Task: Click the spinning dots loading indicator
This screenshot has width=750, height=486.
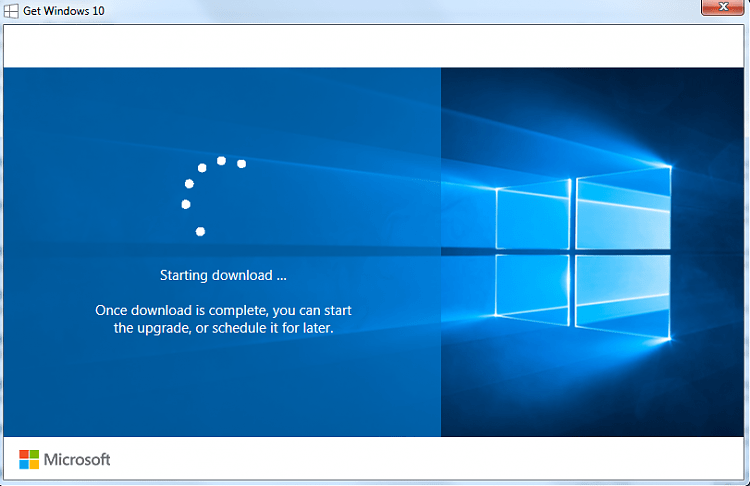Action: [214, 196]
